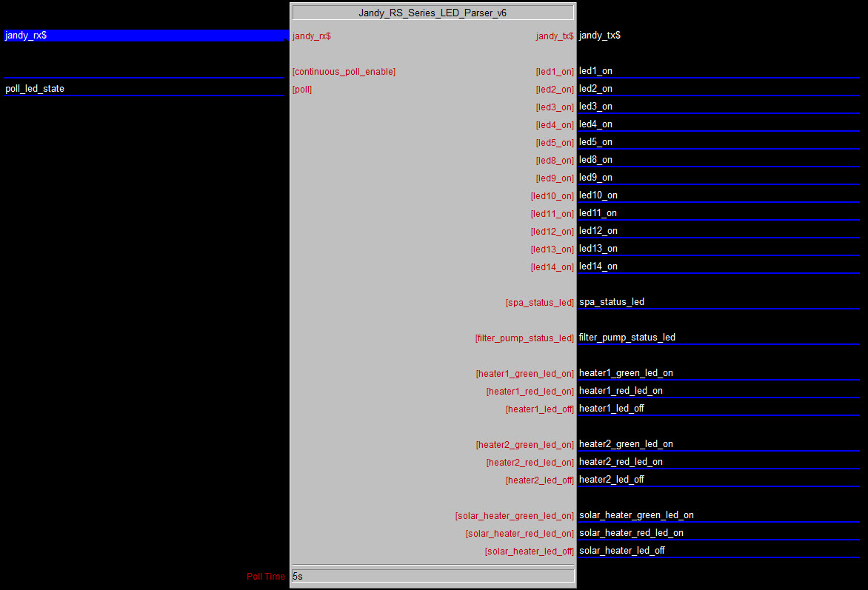Select the white led9_on output signal name
The width and height of the screenshot is (868, 590).
coord(595,177)
